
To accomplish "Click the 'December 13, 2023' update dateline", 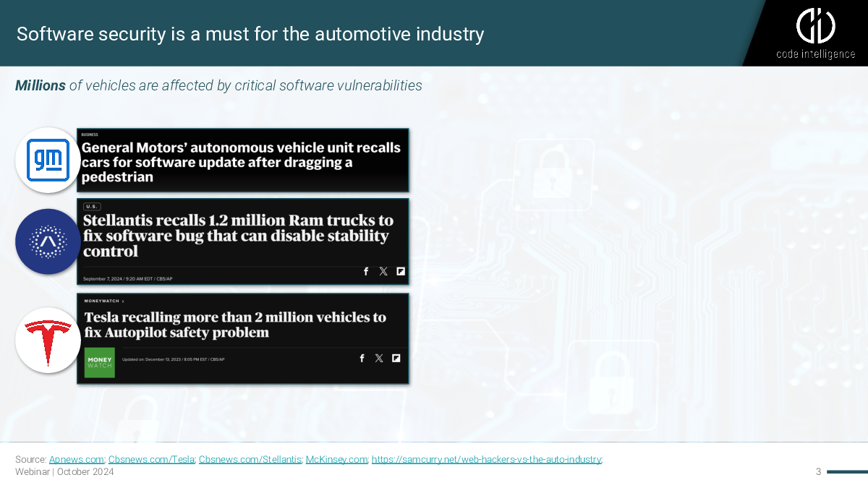I will 174,359.
